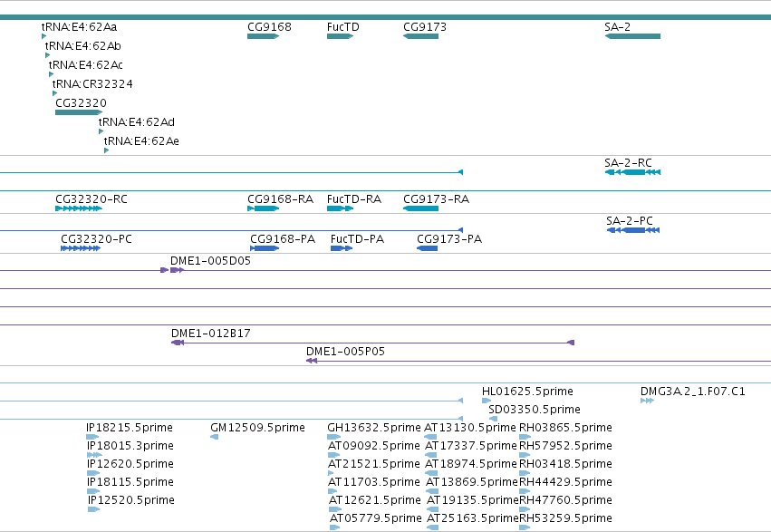Click tRNA:E4:62Ac feature label
The height and width of the screenshot is (532, 771).
point(85,65)
